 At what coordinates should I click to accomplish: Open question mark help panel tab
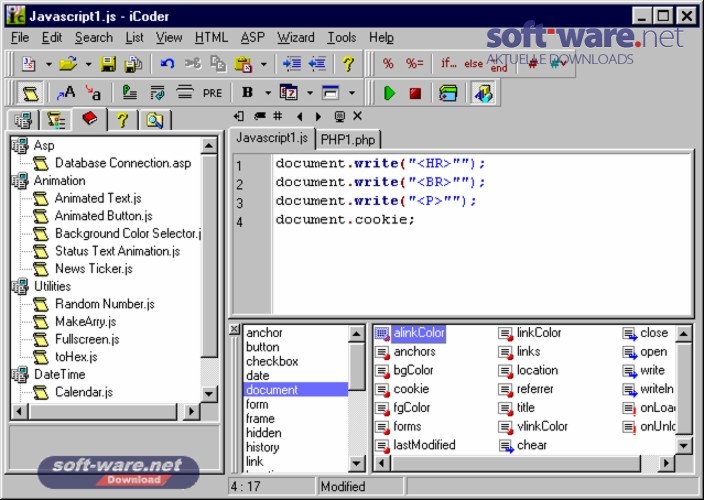coord(122,120)
